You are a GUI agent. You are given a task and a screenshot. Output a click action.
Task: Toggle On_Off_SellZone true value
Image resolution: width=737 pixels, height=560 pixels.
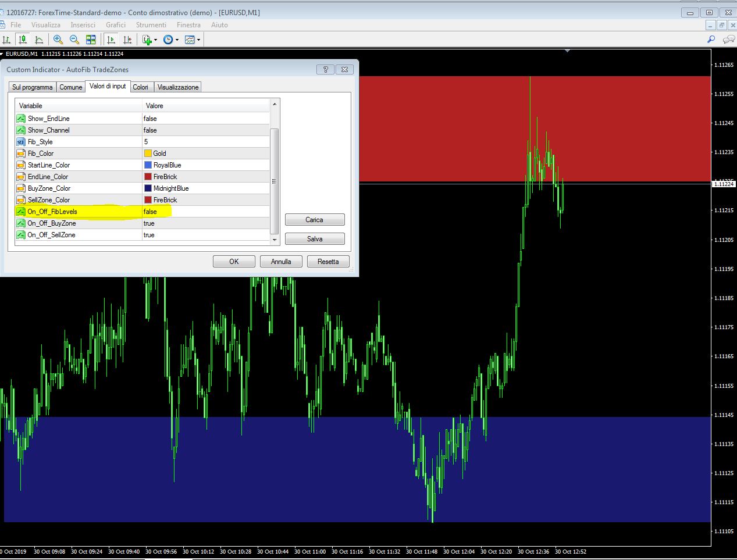pyautogui.click(x=149, y=235)
